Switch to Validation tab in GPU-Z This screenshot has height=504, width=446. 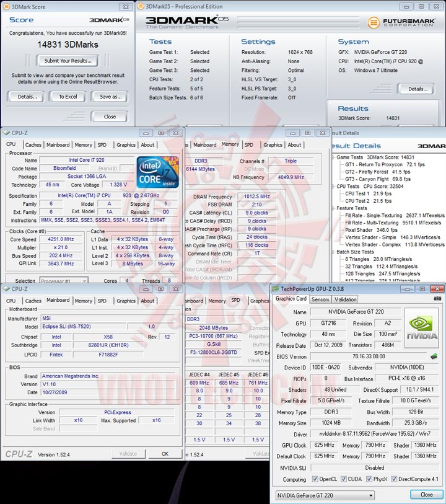(x=345, y=299)
